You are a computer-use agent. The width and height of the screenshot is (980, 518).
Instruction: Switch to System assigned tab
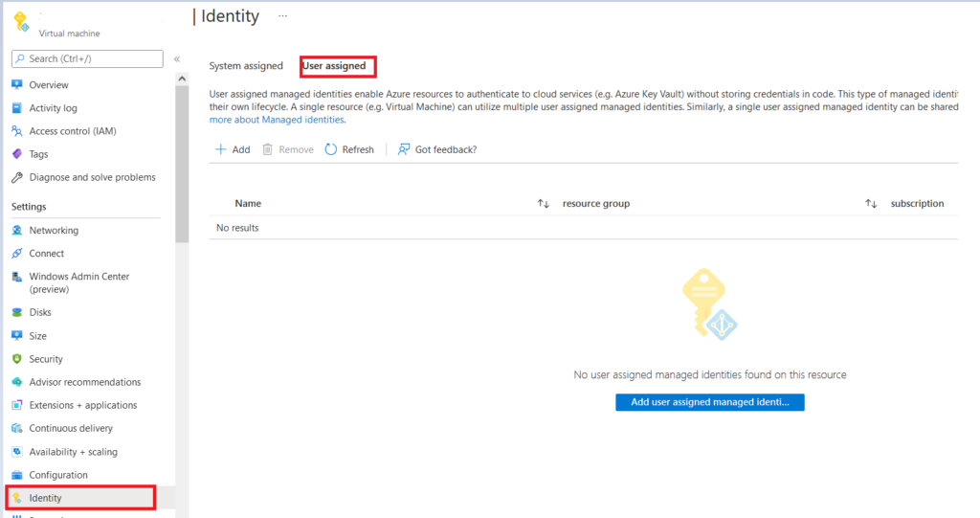click(246, 66)
